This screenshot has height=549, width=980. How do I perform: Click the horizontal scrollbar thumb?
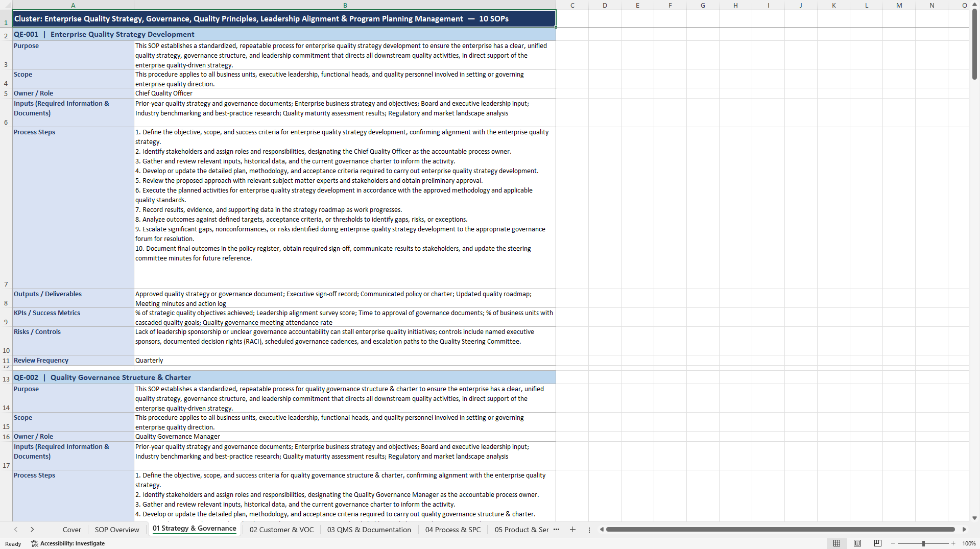(780, 530)
